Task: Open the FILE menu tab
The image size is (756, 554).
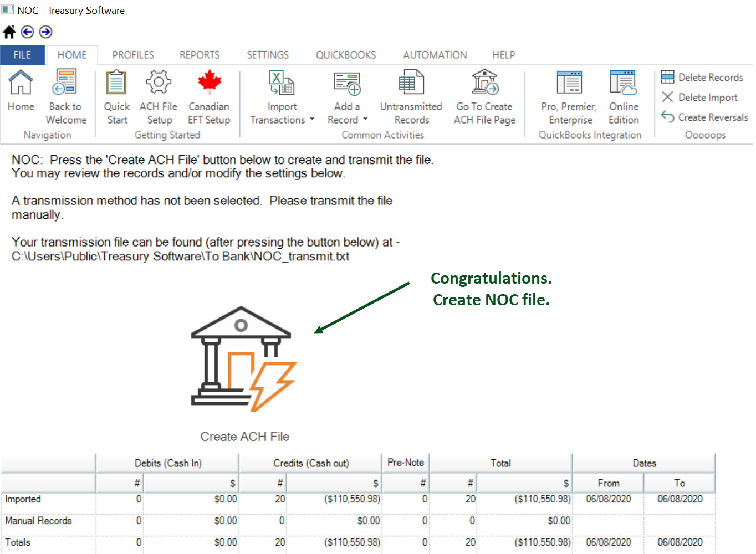Action: click(22, 55)
